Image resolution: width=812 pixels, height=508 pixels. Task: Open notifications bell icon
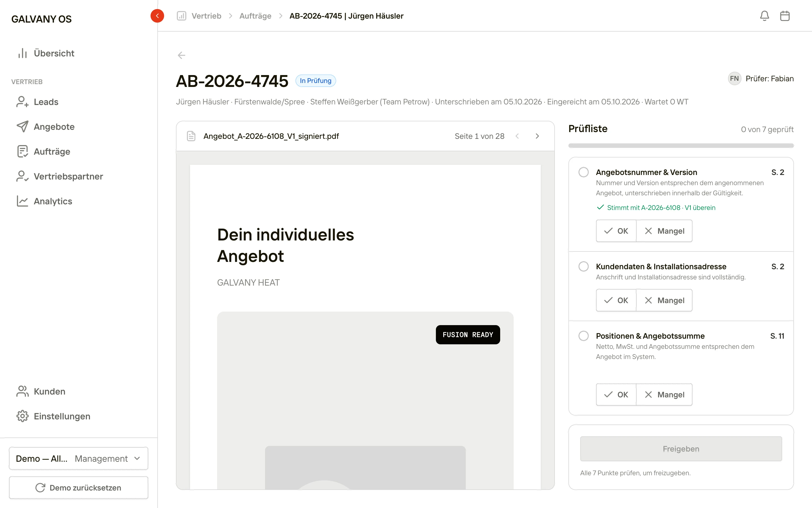pos(764,16)
